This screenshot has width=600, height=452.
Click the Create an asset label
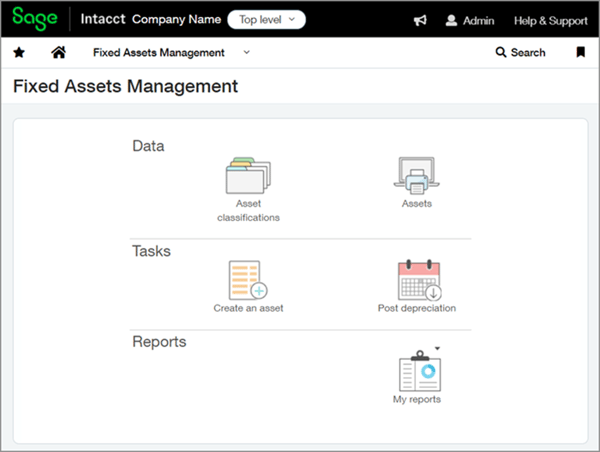point(248,308)
